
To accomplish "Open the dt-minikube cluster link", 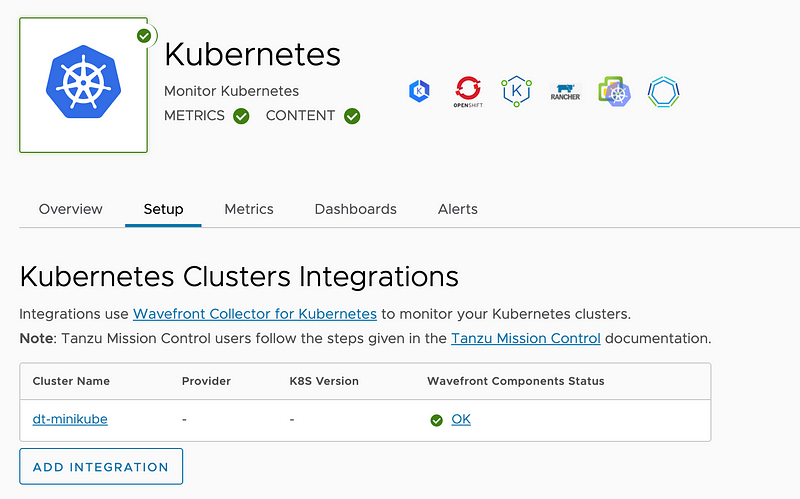I will 70,419.
